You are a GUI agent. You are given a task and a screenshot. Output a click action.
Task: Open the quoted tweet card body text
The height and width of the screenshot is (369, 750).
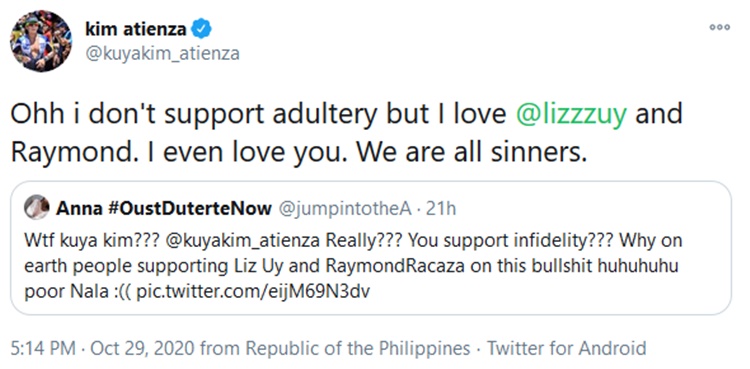point(353,267)
